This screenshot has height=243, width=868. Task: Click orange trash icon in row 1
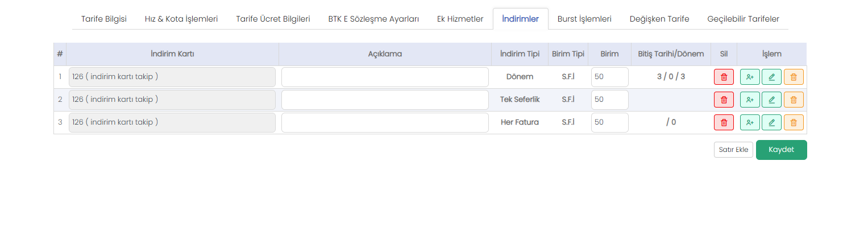794,77
